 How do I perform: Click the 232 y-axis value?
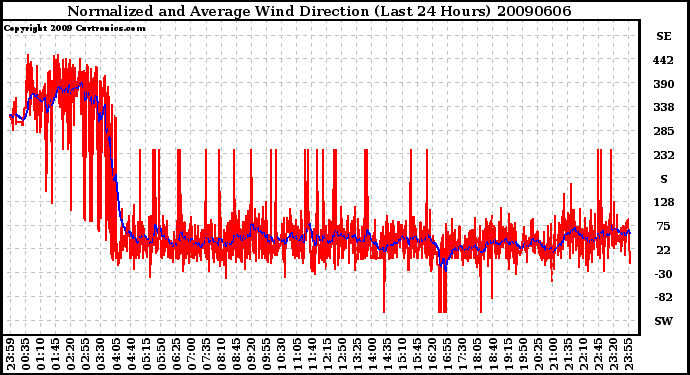663,155
